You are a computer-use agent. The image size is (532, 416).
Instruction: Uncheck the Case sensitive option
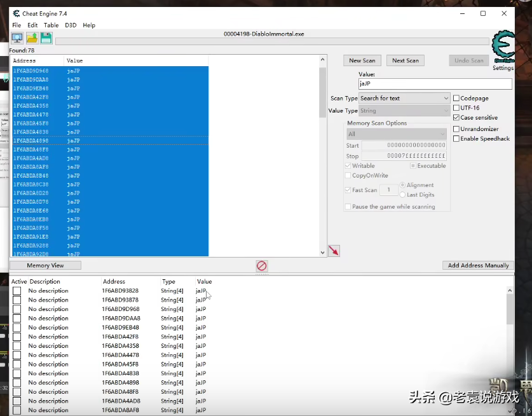tap(456, 118)
